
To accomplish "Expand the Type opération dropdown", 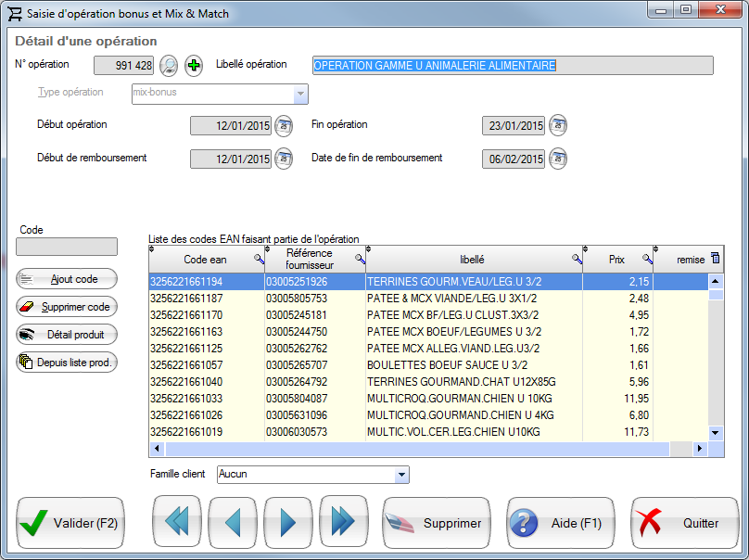I will point(299,94).
